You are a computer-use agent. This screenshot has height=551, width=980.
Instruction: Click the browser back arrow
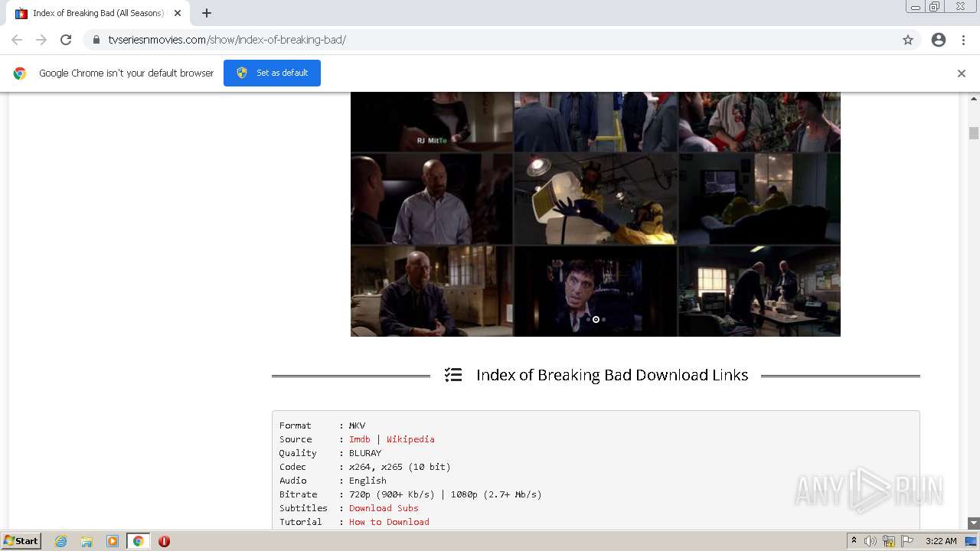click(17, 40)
